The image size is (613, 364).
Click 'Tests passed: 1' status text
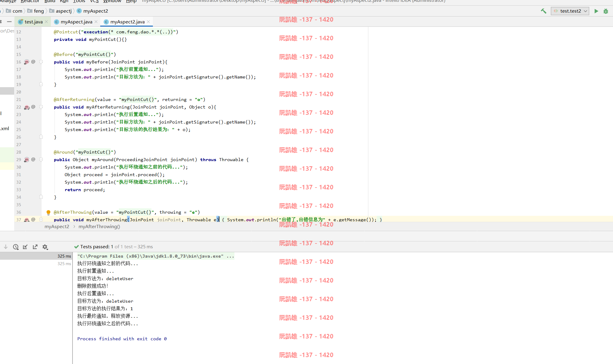tap(97, 247)
